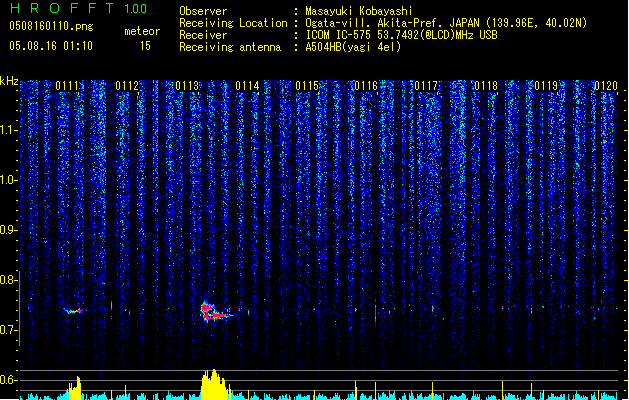Click the 0118 time marker
The height and width of the screenshot is (400, 629).
486,86
